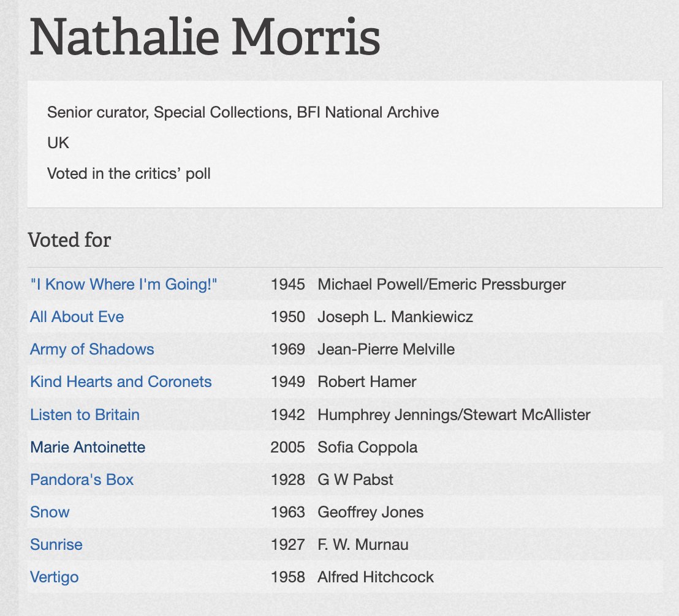Open the All About Eve link
This screenshot has height=616, width=679.
coord(77,317)
